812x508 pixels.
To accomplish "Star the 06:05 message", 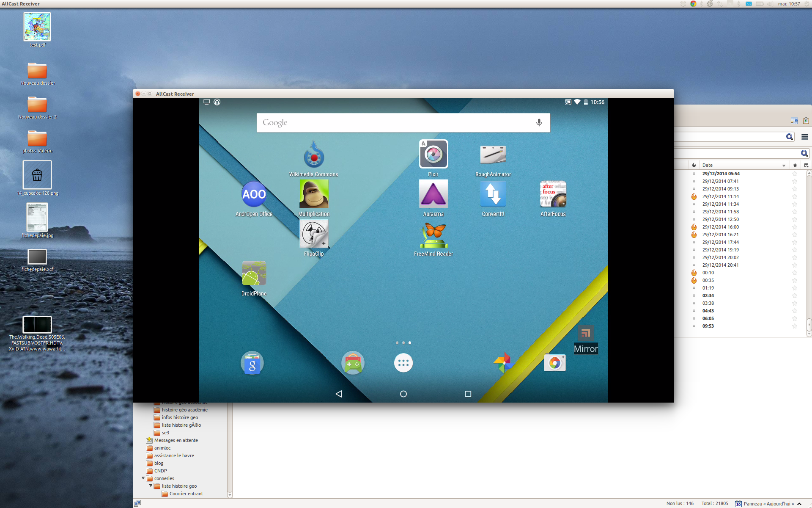I will click(x=795, y=318).
